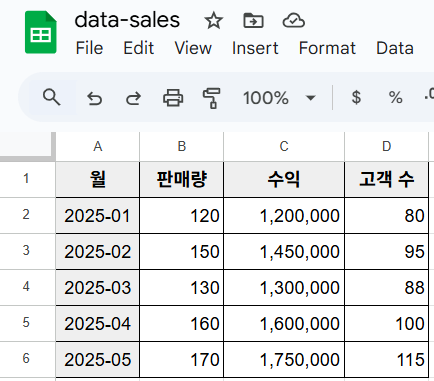Screen dimensions: 434x381
Task: Select column C header
Action: pos(284,146)
